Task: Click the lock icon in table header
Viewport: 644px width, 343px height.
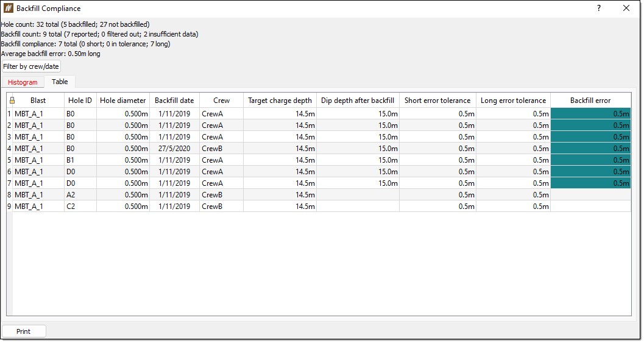Action: click(12, 101)
